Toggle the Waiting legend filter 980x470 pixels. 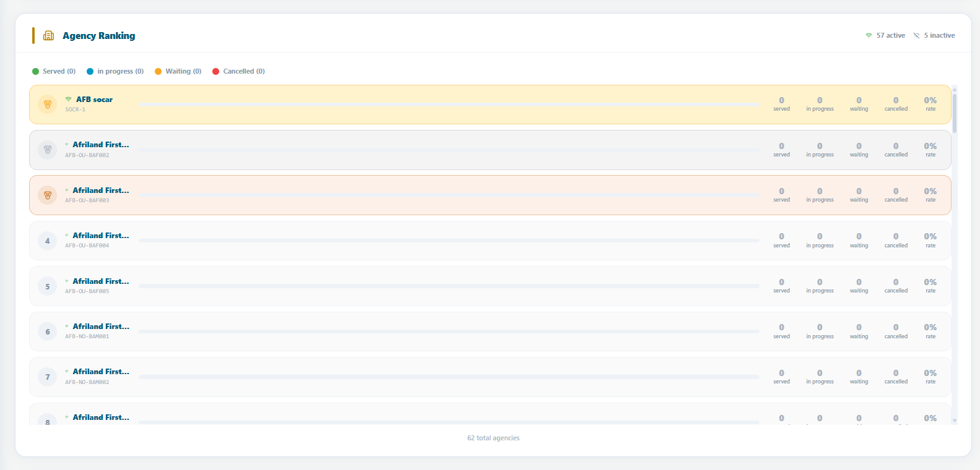[178, 71]
